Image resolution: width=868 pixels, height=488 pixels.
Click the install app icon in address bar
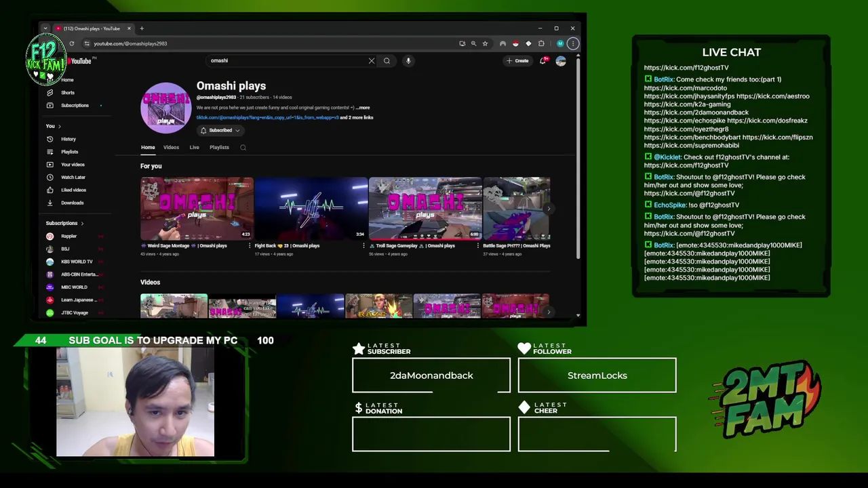point(462,43)
